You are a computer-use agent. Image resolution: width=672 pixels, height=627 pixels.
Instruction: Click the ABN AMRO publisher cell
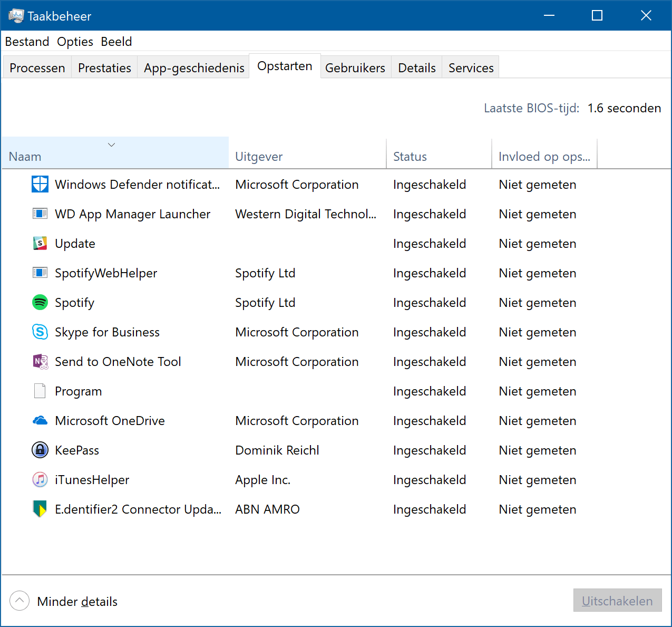point(267,509)
